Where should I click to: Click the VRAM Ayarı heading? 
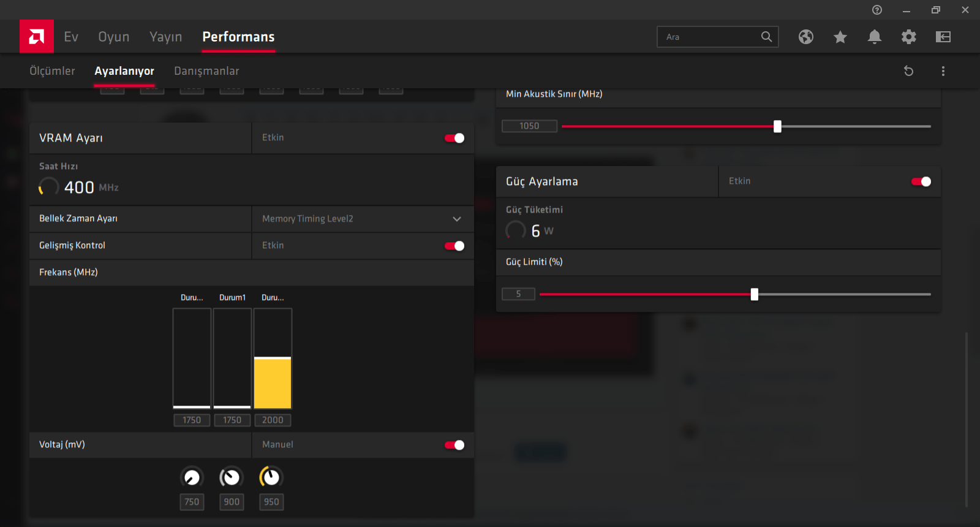[x=71, y=138]
